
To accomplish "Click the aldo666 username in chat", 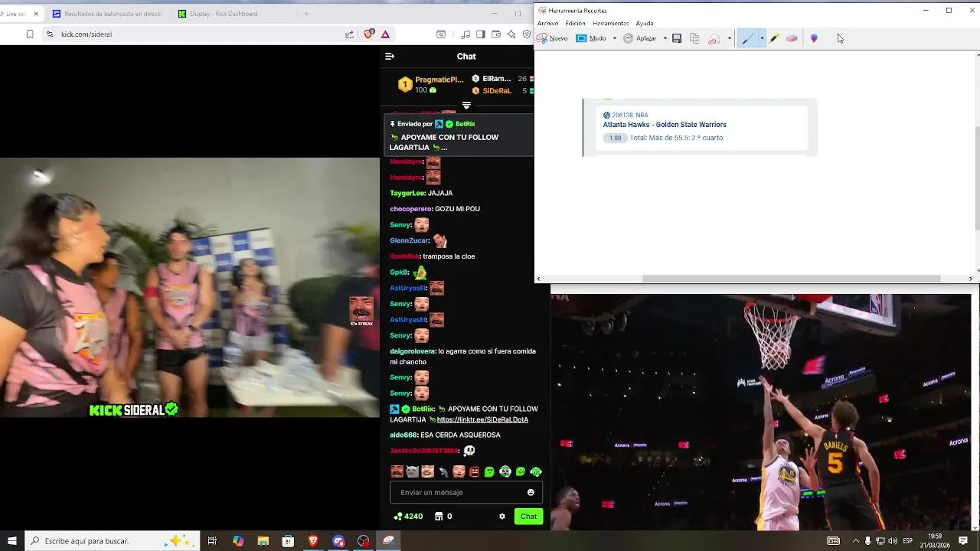I will click(x=403, y=435).
